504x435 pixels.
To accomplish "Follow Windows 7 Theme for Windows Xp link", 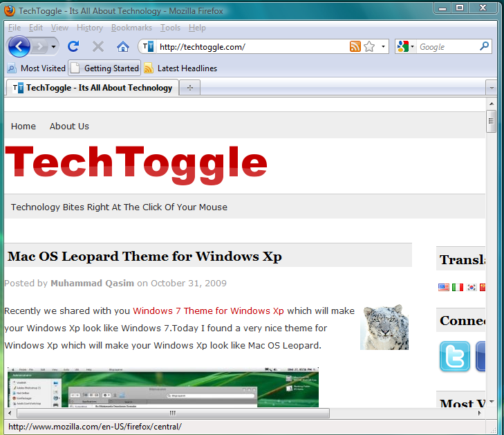I will [208, 311].
